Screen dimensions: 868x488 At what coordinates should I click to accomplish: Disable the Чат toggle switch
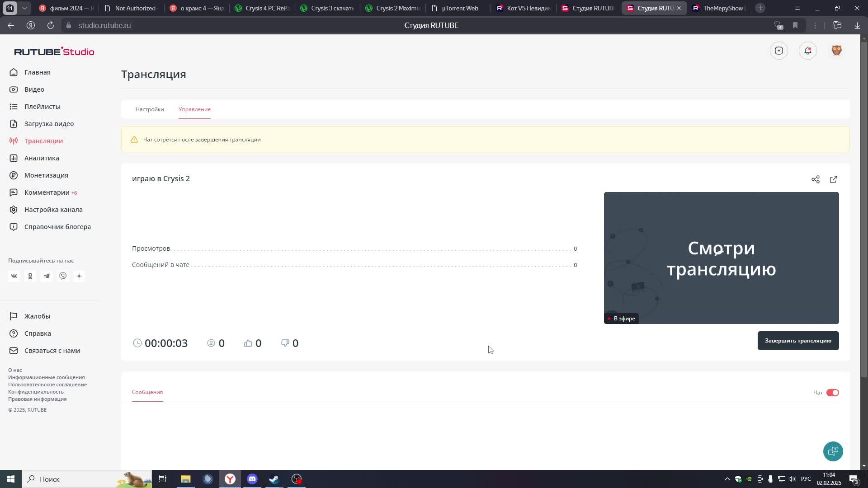click(832, 393)
